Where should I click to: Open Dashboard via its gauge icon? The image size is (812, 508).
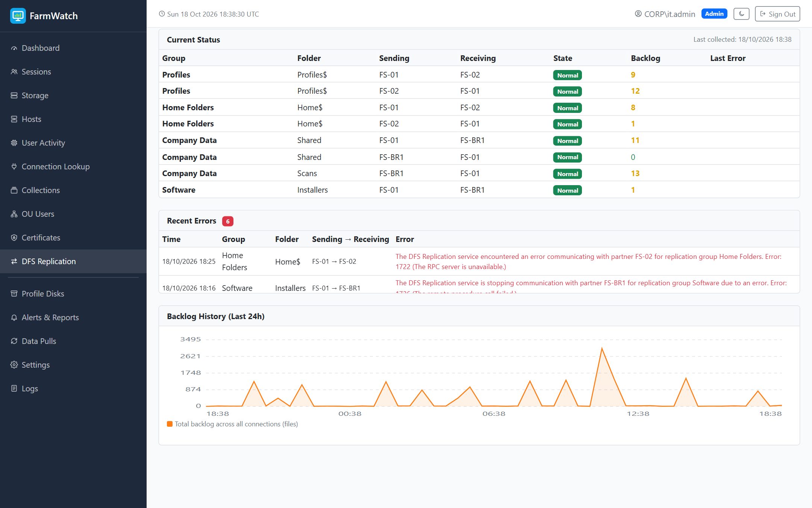[14, 48]
